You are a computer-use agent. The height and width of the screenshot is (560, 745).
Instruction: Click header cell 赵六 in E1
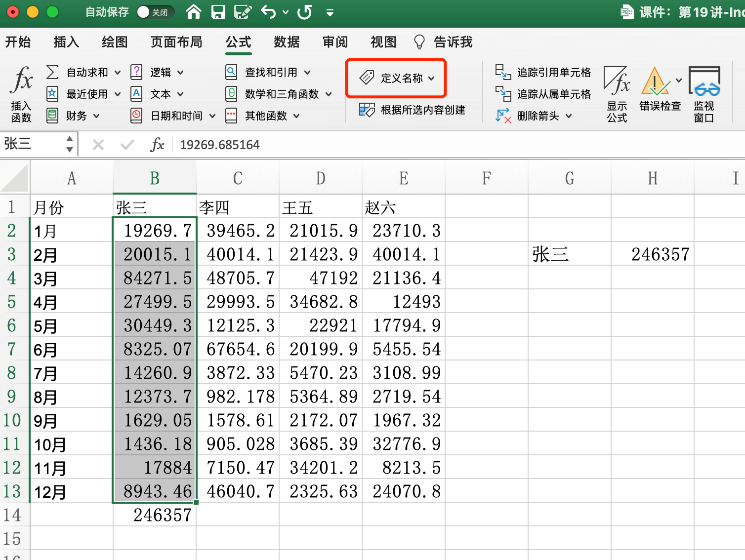point(404,207)
